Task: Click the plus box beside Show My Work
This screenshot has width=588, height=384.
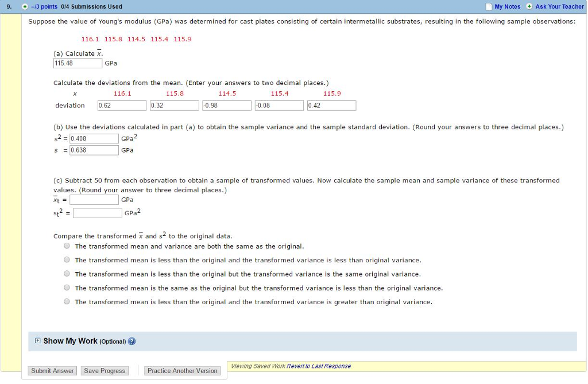Action: click(37, 340)
